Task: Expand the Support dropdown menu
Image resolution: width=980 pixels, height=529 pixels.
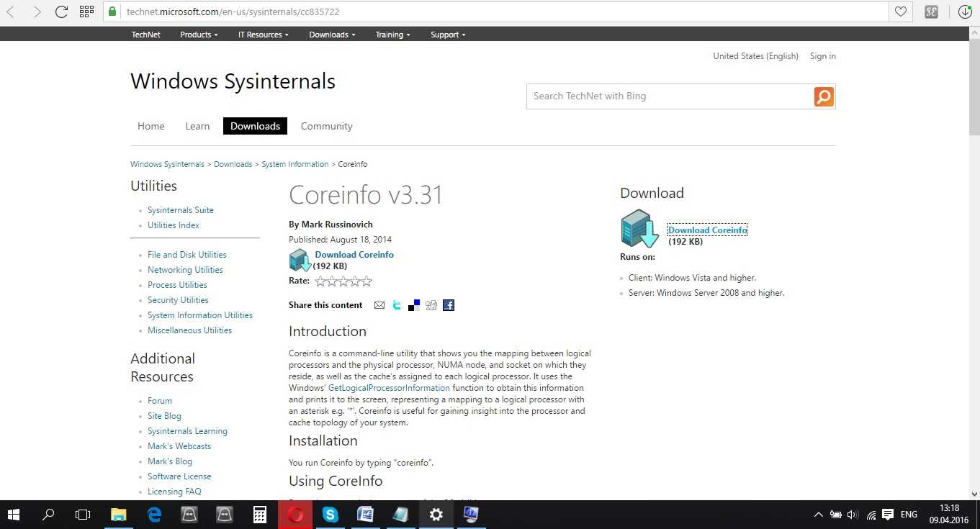Action: point(448,35)
